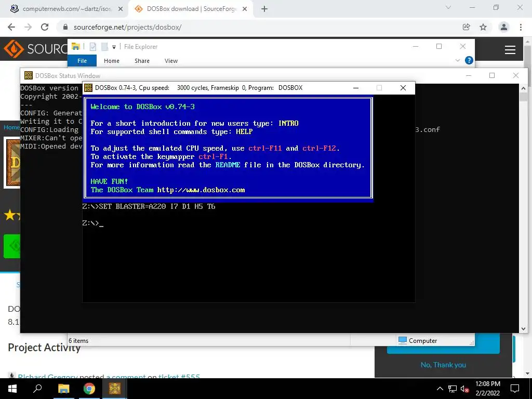The width and height of the screenshot is (532, 399).
Task: Open the File tab in File Explorer
Action: [x=82, y=61]
